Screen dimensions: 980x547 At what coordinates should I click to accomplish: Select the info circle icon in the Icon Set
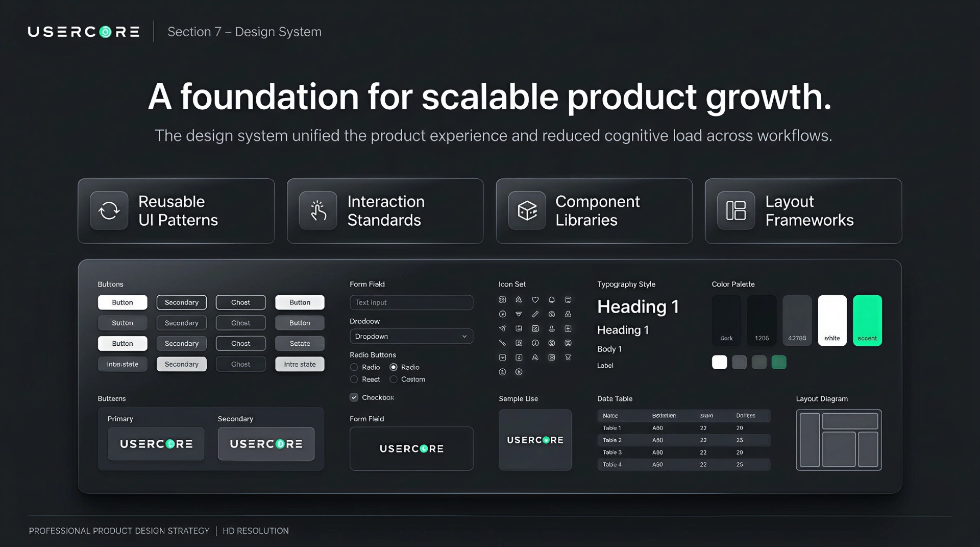(535, 343)
